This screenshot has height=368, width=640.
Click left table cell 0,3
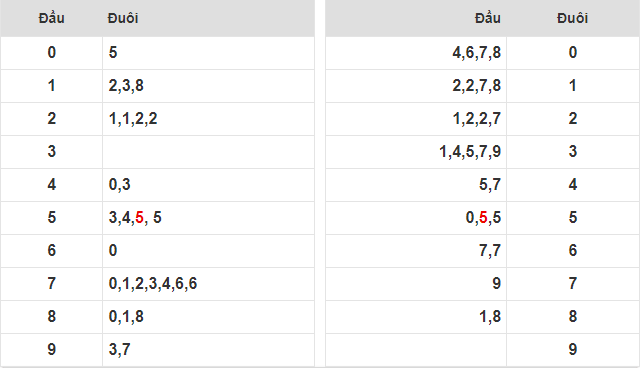pyautogui.click(x=208, y=184)
